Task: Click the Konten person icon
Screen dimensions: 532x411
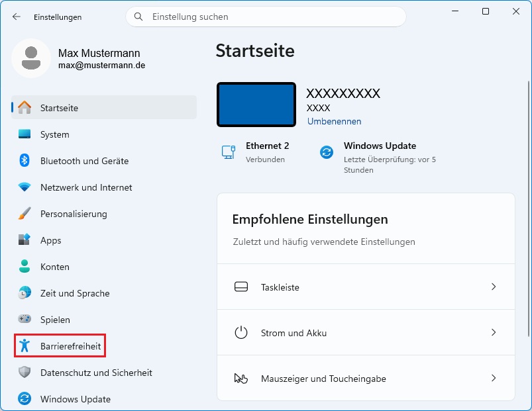Action: pyautogui.click(x=25, y=266)
